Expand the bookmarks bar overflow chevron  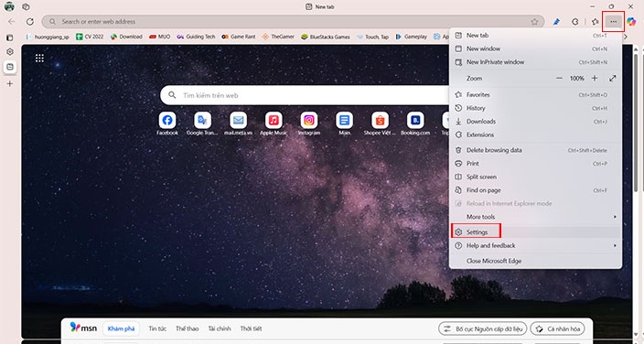click(x=626, y=37)
